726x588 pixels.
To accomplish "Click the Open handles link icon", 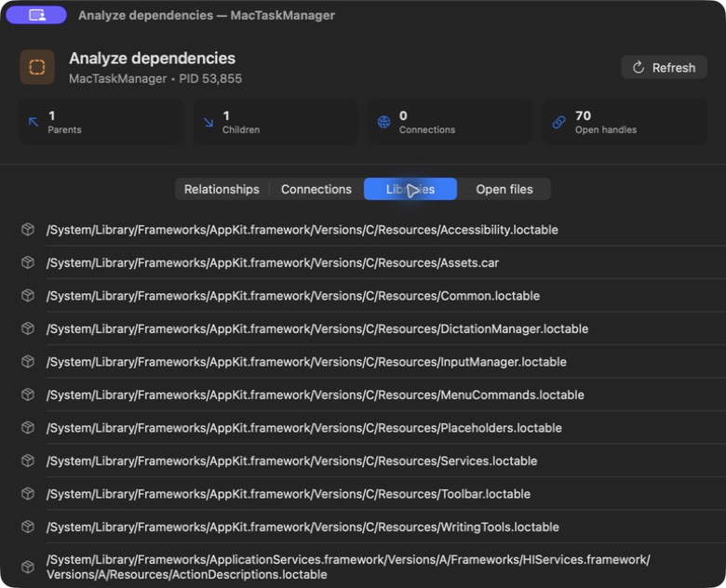I will click(x=558, y=122).
